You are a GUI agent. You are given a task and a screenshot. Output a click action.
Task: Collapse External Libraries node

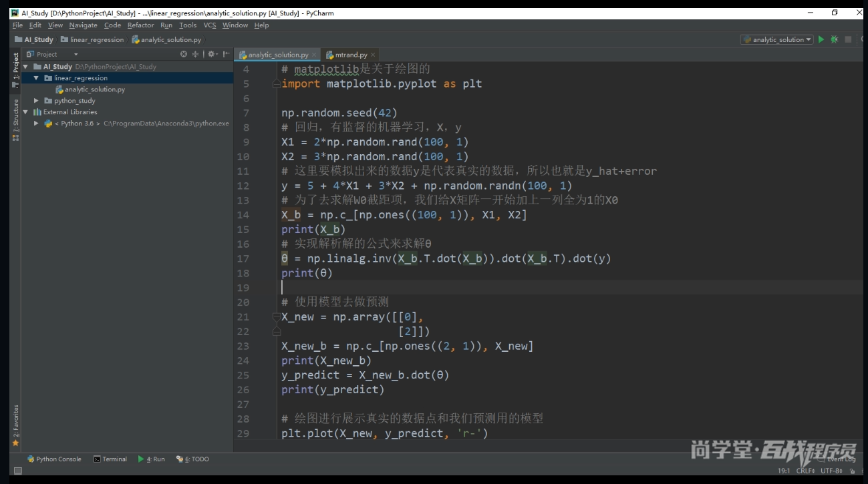point(26,112)
